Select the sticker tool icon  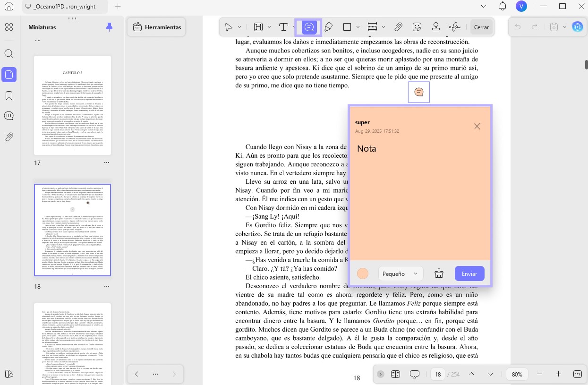click(417, 27)
